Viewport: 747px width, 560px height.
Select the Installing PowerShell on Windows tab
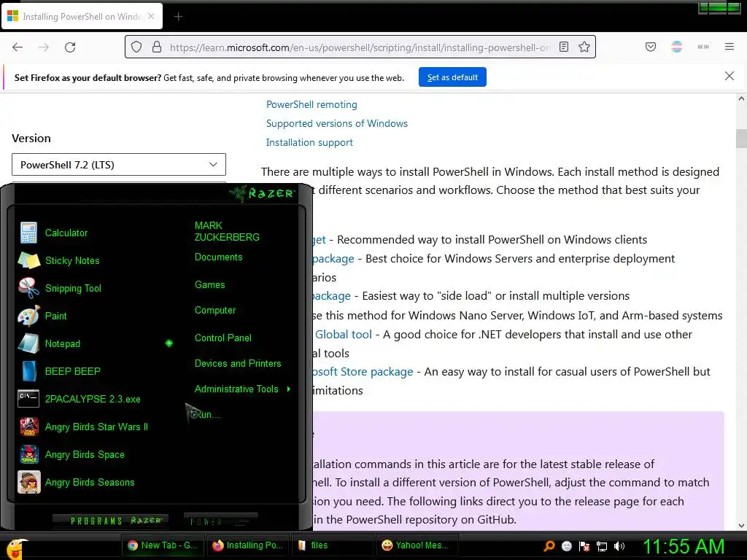tap(82, 17)
